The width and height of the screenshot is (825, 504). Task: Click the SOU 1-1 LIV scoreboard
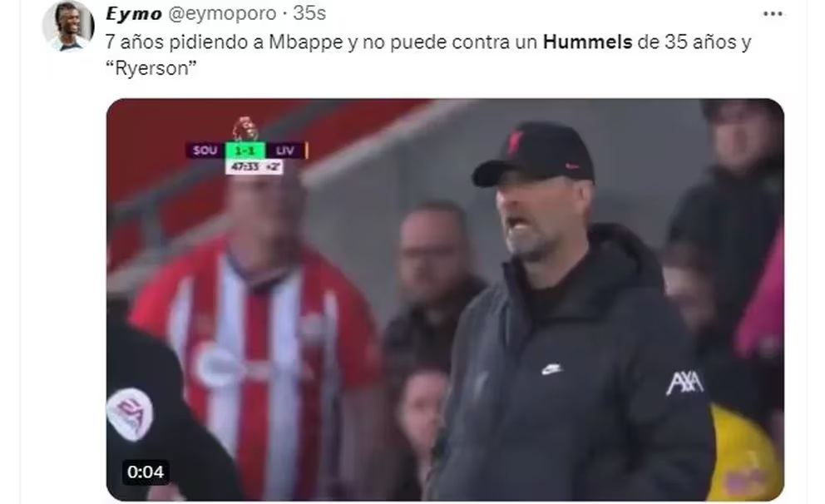[x=247, y=151]
